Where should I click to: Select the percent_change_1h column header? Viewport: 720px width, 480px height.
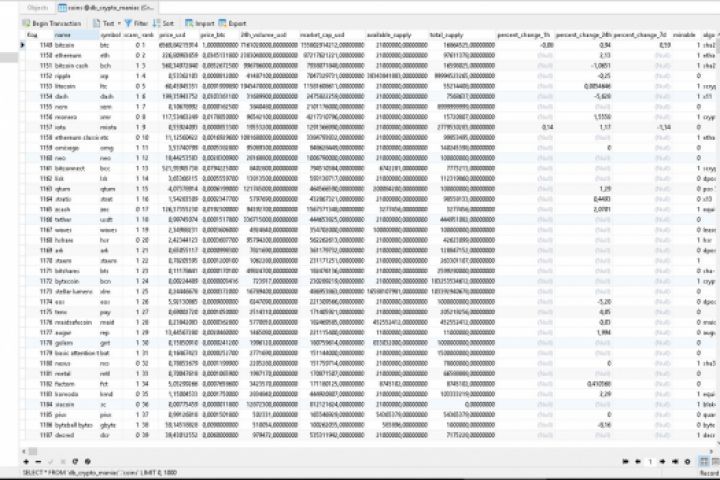click(525, 35)
